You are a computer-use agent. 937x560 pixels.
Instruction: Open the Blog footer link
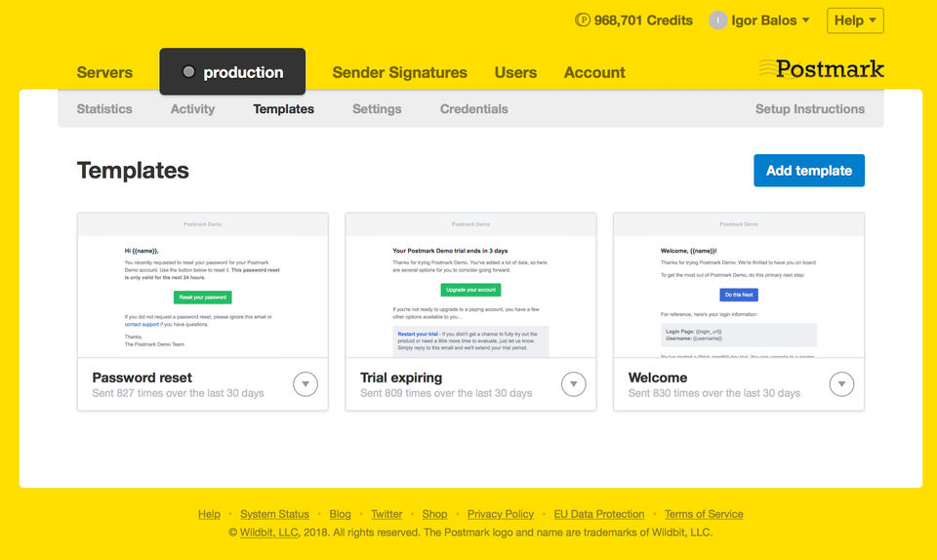pyautogui.click(x=340, y=514)
